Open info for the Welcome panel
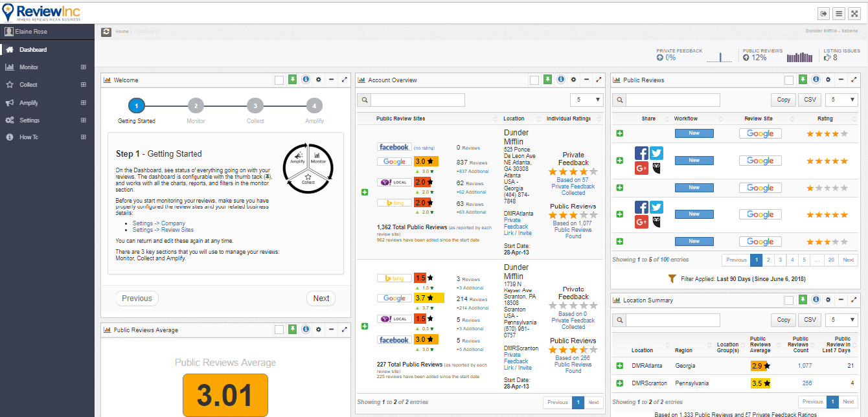The image size is (868, 417). [x=305, y=80]
